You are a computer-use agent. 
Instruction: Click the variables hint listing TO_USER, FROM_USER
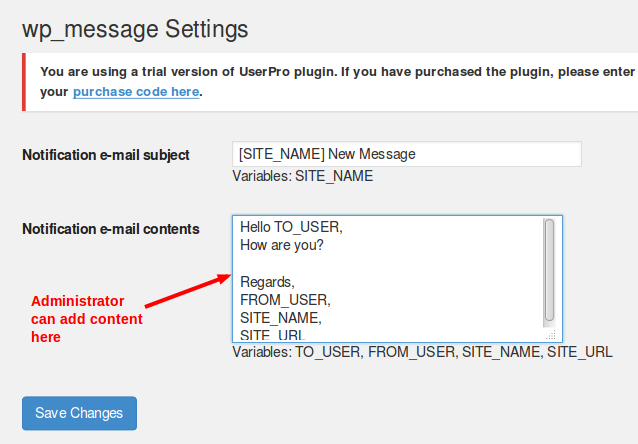tap(422, 352)
